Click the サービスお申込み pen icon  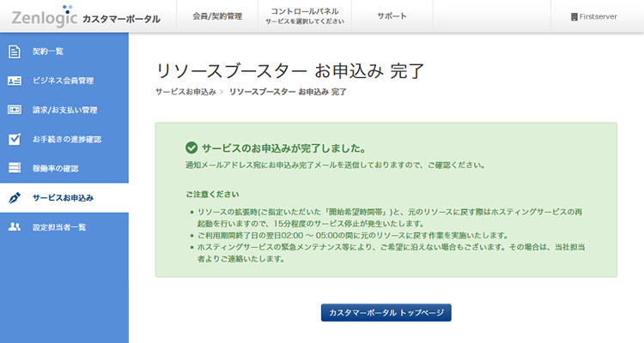click(x=15, y=198)
